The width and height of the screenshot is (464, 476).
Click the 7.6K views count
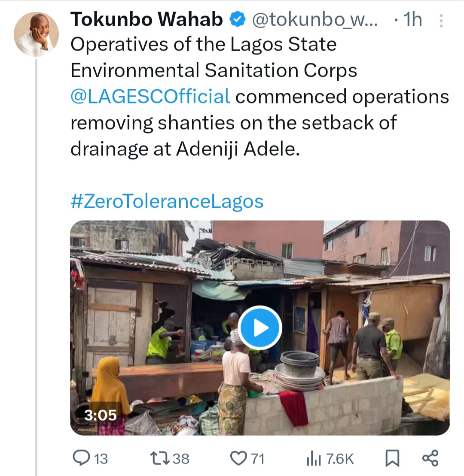click(x=339, y=459)
